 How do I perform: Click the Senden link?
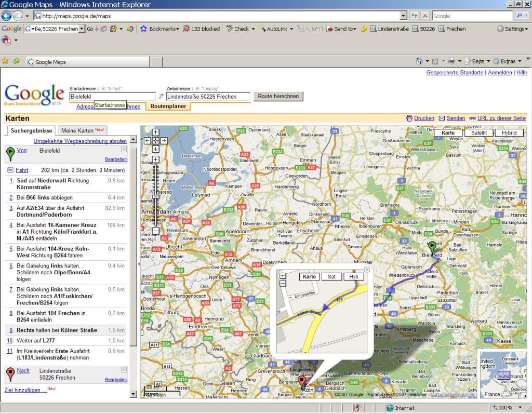click(x=456, y=118)
